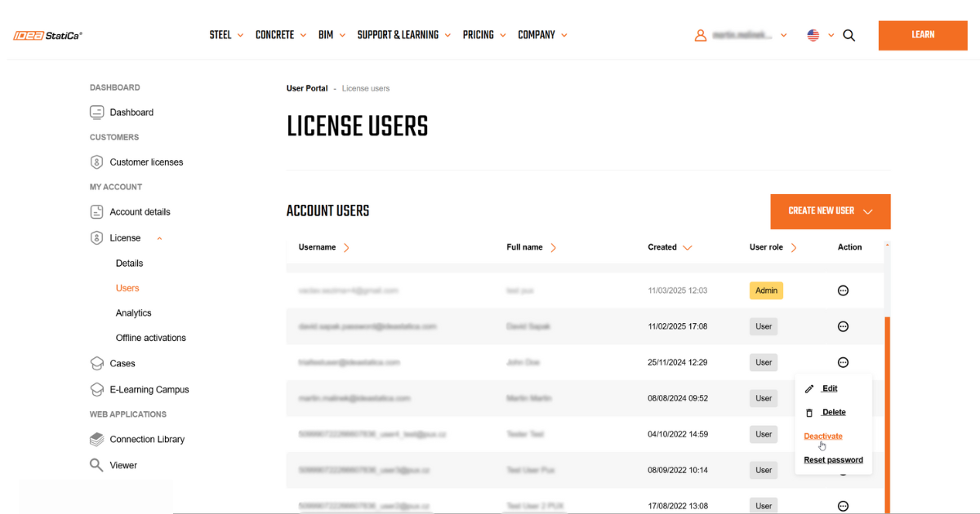Viewport: 980px width, 514px height.
Task: Click the IDEA StatiCa logo
Action: pos(47,35)
